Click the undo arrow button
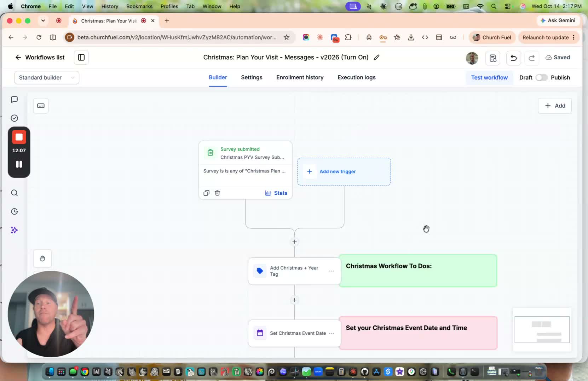 click(x=513, y=58)
